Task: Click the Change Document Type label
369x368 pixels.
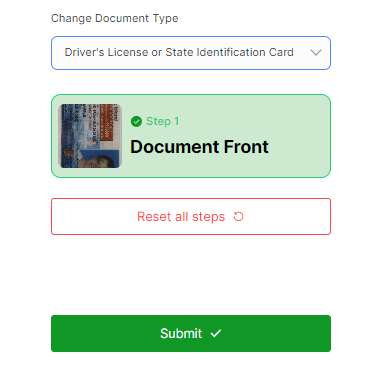Action: (x=115, y=18)
